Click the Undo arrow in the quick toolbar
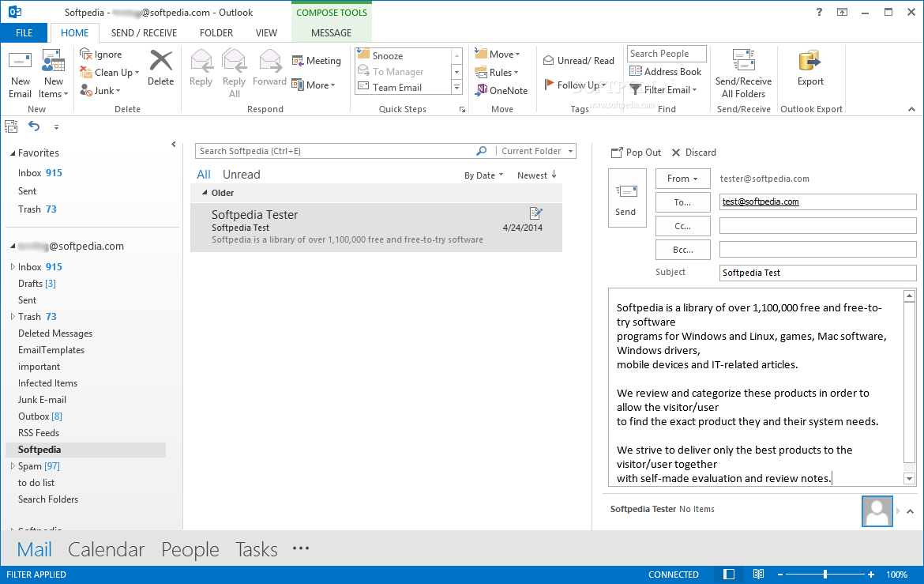Image resolution: width=924 pixels, height=584 pixels. tap(34, 126)
